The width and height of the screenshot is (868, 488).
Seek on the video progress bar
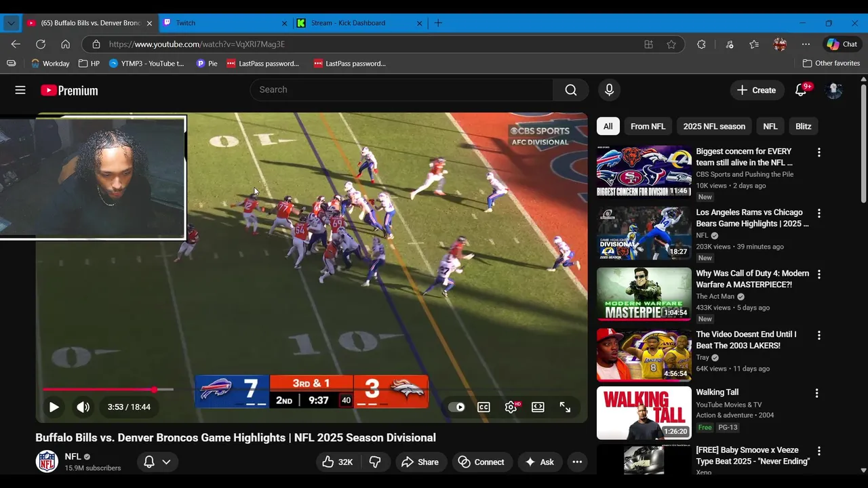pos(108,390)
